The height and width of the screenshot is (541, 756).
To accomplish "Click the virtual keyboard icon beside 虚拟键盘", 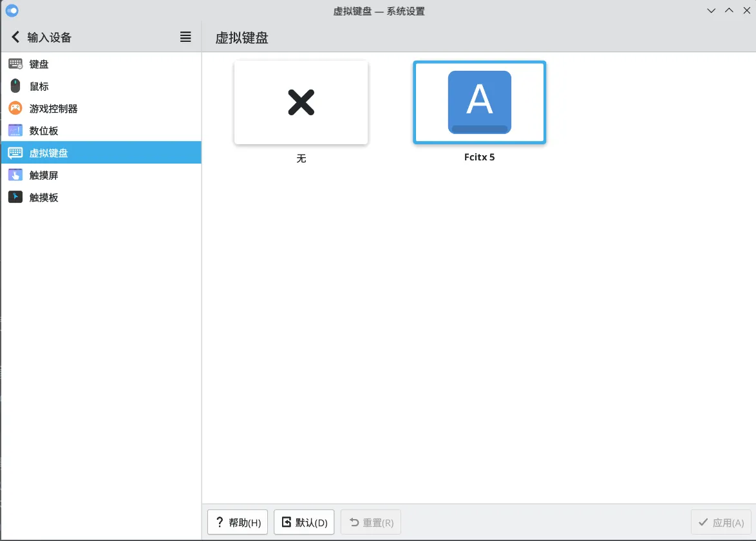I will pos(15,153).
